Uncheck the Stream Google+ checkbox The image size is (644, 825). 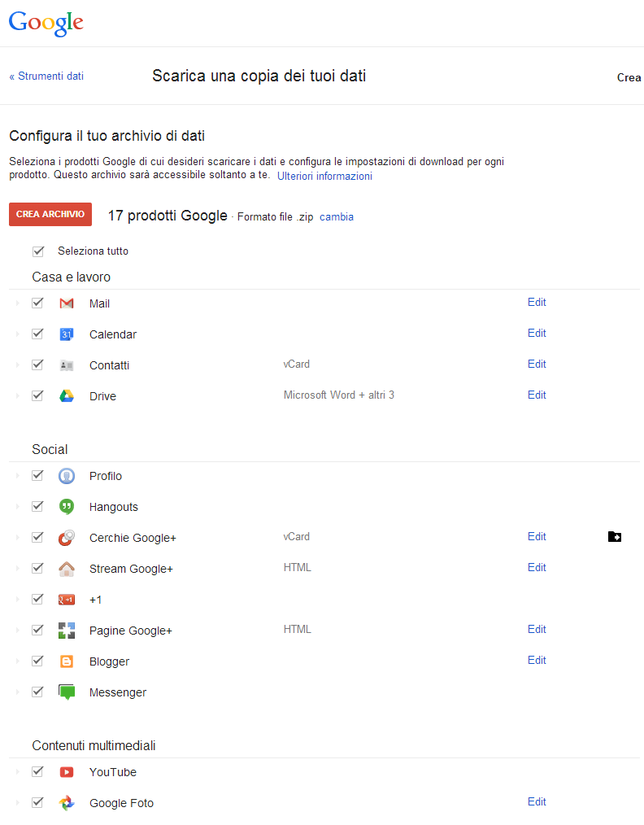(x=37, y=568)
